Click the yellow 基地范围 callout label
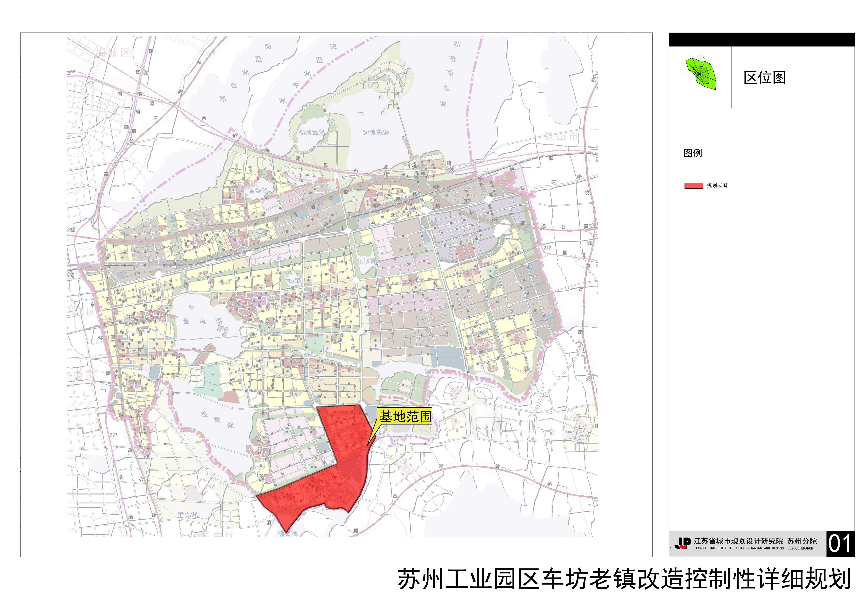Screen dimensions: 868x614 tap(405, 417)
